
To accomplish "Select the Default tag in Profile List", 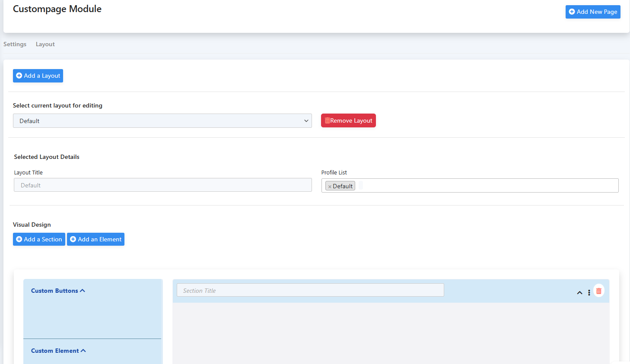I will click(x=343, y=186).
